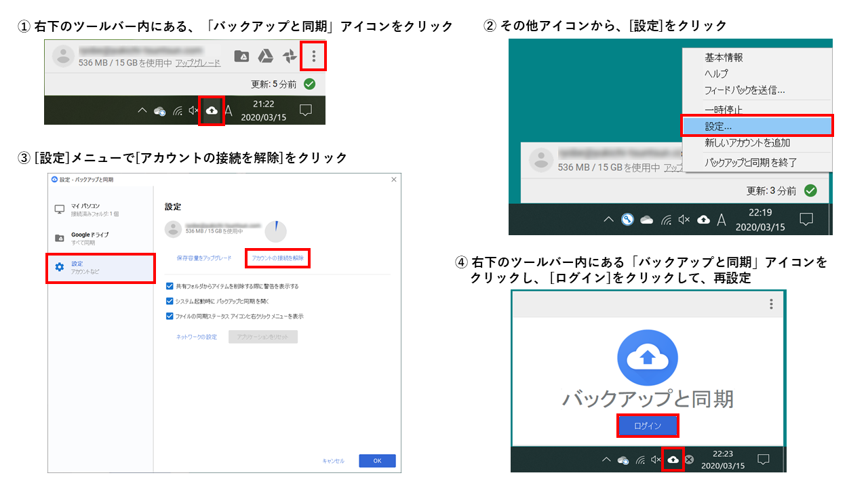The width and height of the screenshot is (868, 488).
Task: Expand hidden tray icons above the 21:22 clock
Action: 141,110
